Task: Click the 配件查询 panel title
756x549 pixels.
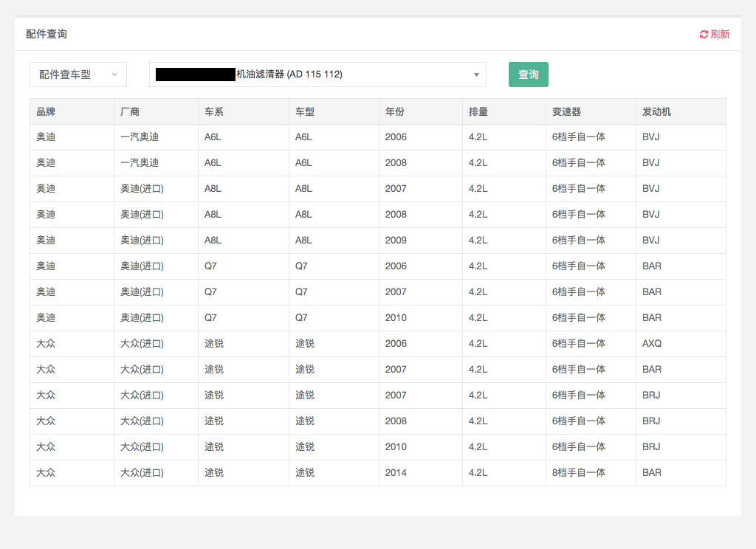Action: [47, 34]
